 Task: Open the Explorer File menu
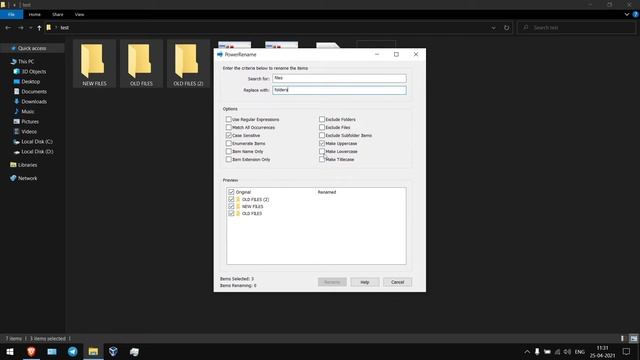[x=11, y=14]
